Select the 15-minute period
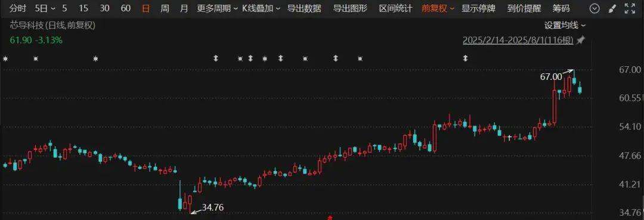644x220 pixels. (x=83, y=8)
